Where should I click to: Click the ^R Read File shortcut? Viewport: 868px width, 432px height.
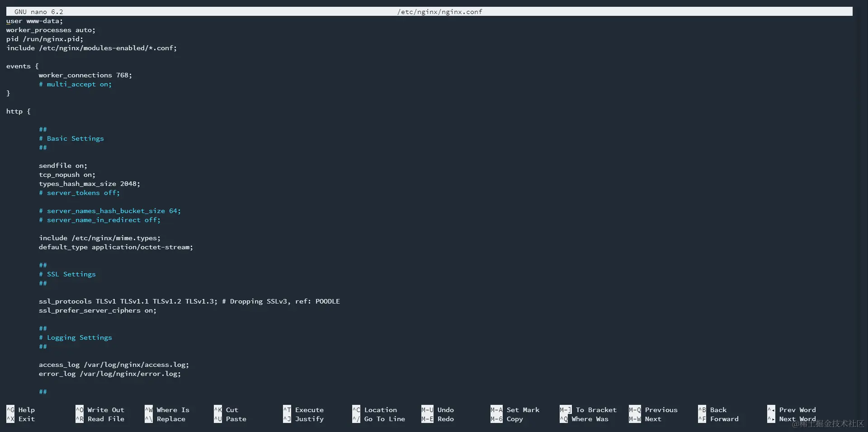pos(100,419)
